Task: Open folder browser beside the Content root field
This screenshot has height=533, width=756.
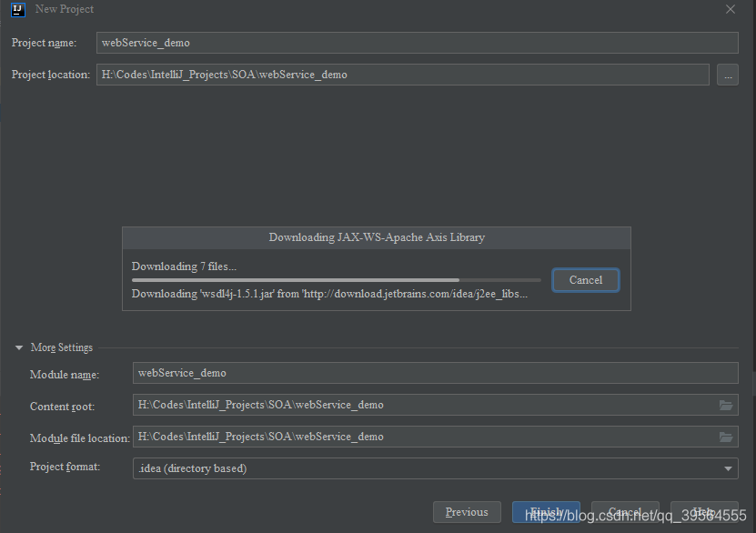Action: coord(725,405)
